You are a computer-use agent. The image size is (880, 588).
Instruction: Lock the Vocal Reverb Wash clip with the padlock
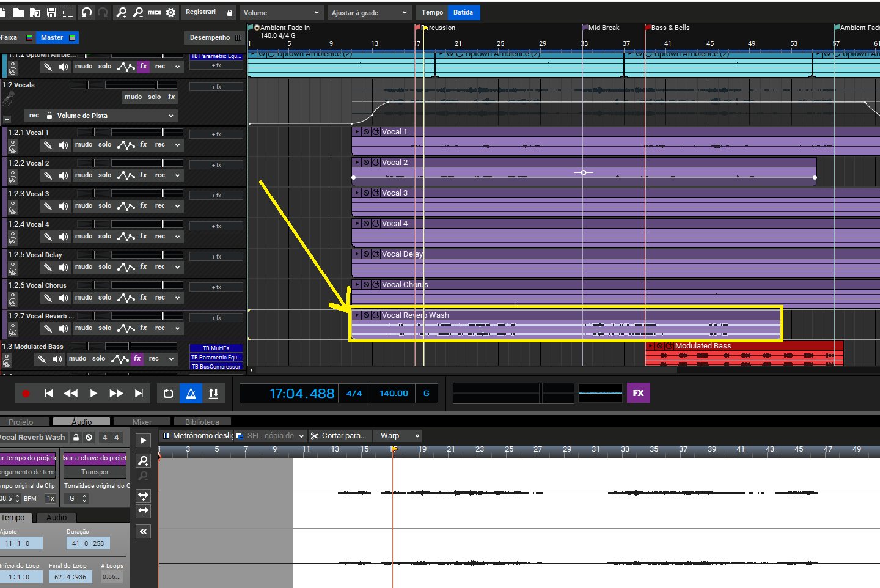(76, 437)
